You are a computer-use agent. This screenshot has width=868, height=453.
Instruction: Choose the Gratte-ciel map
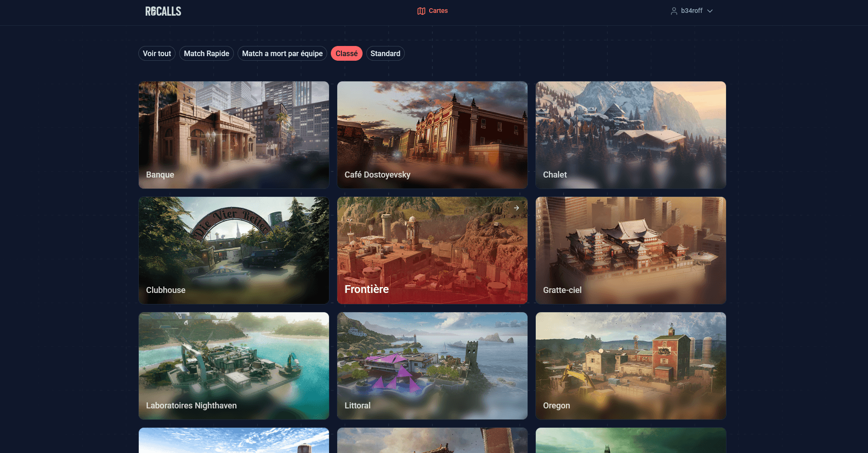[630, 250]
